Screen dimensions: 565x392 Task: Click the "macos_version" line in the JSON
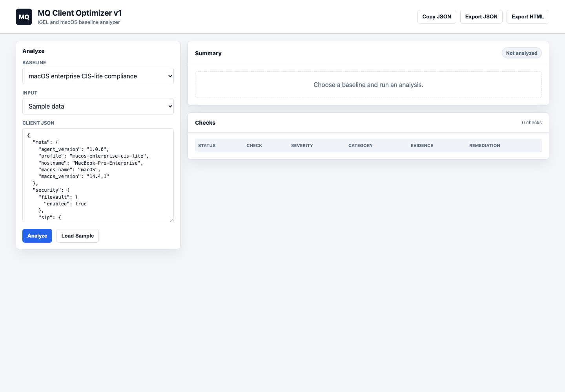pos(74,176)
